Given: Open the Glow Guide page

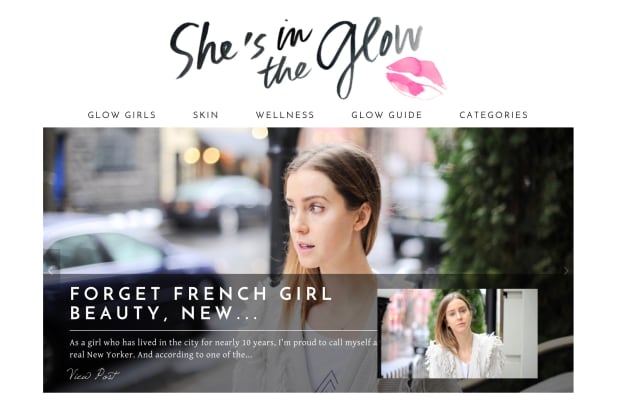Looking at the screenshot, I should point(387,115).
